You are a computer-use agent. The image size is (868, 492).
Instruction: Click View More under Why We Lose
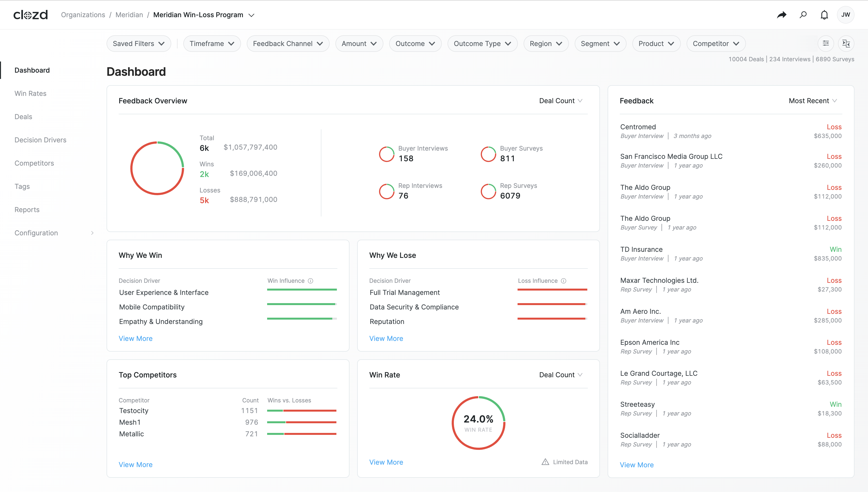click(x=386, y=338)
